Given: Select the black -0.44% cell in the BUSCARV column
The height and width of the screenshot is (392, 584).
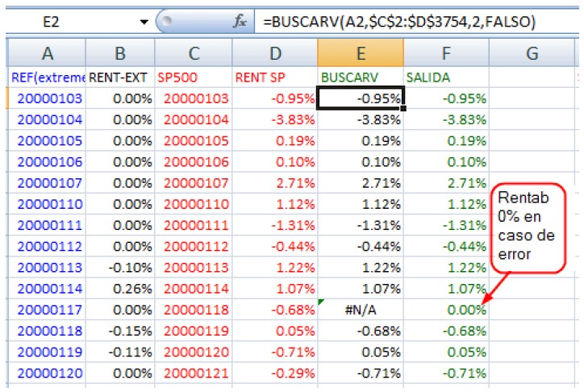Looking at the screenshot, I should [x=361, y=246].
